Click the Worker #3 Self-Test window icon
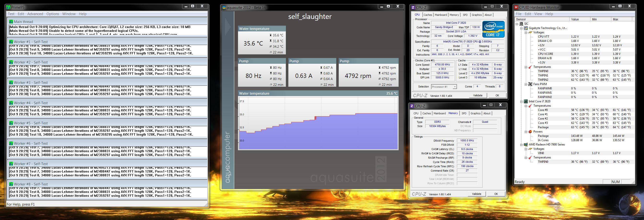 pos(11,83)
